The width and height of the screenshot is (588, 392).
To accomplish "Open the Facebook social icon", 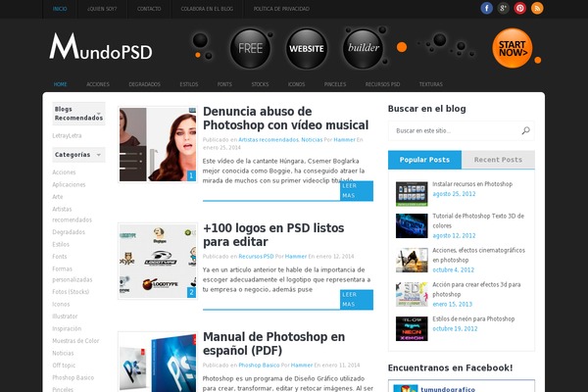I will [486, 8].
